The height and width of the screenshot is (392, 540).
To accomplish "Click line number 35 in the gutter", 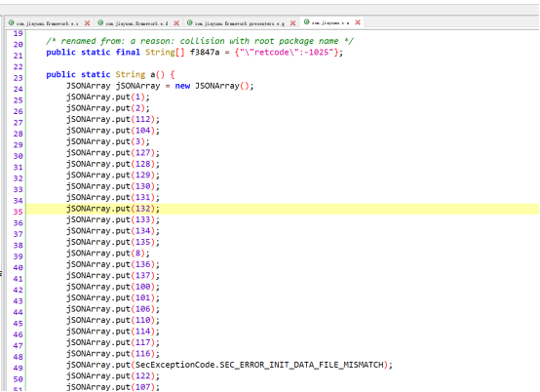I will pyautogui.click(x=18, y=212).
